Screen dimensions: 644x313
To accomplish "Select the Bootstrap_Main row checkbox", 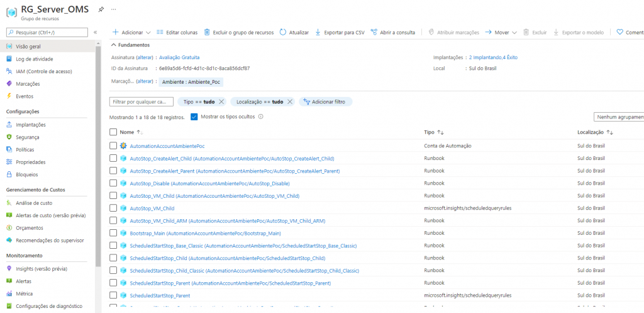I will [x=113, y=233].
